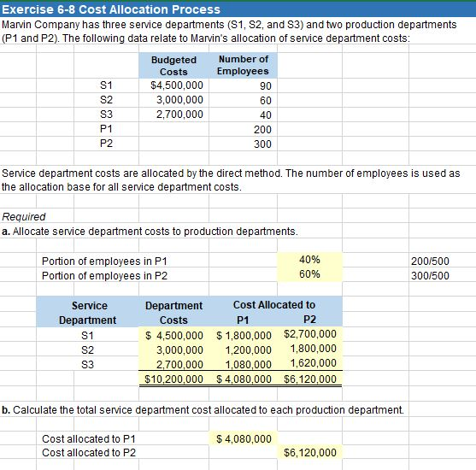This screenshot has height=470, width=476.
Task: Select the 'Cost allocated to P1' label
Action: tap(89, 438)
